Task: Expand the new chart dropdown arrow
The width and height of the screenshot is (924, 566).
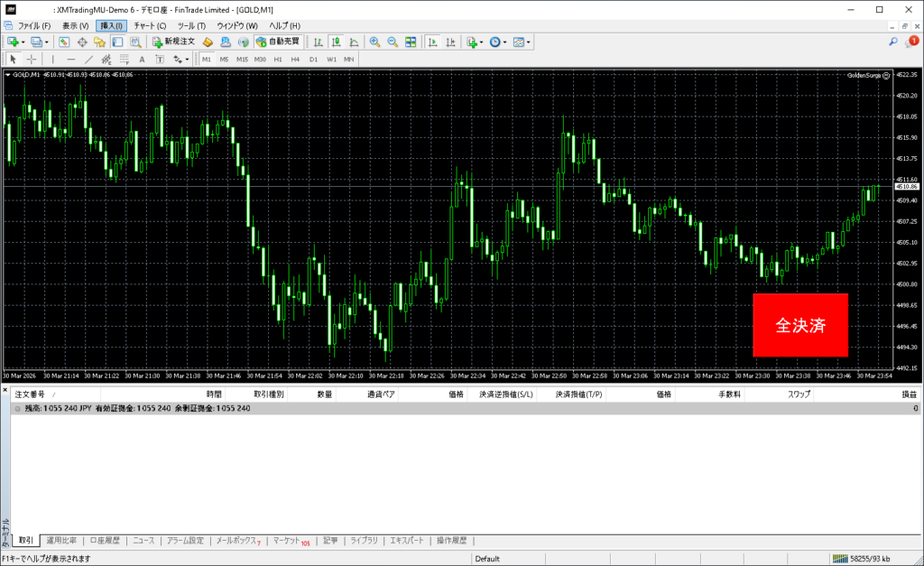Action: 23,42
